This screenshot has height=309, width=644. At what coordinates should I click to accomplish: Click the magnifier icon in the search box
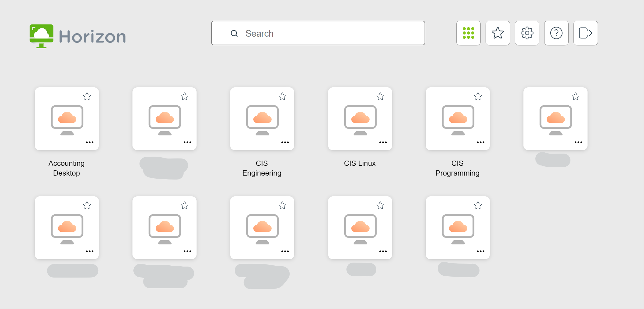point(234,33)
